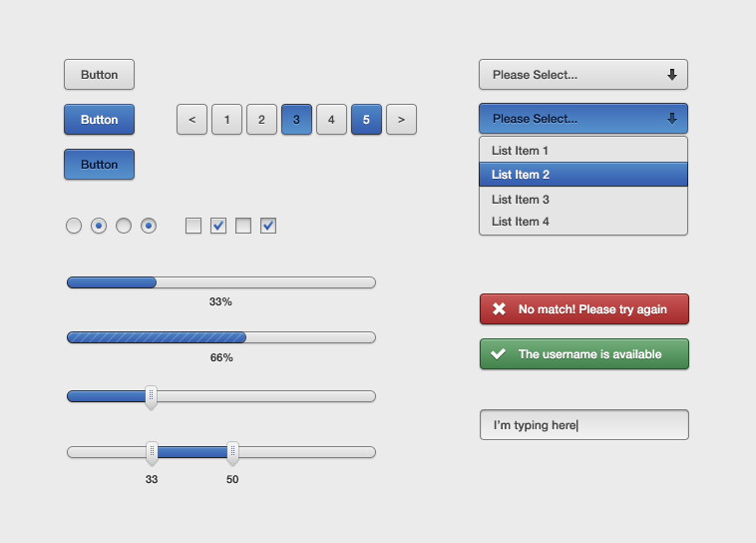Uncheck the last checked checkbox

tap(268, 226)
